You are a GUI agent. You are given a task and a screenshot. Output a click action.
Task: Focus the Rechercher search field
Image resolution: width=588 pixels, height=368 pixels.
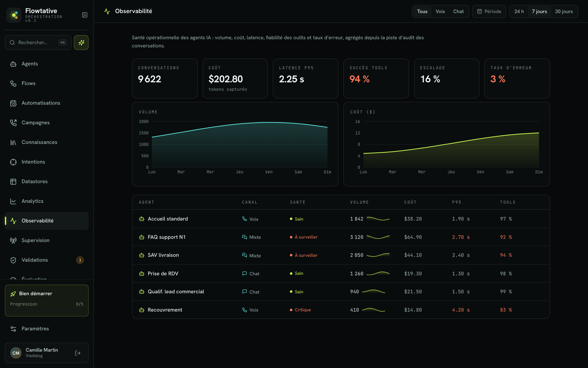tap(38, 43)
